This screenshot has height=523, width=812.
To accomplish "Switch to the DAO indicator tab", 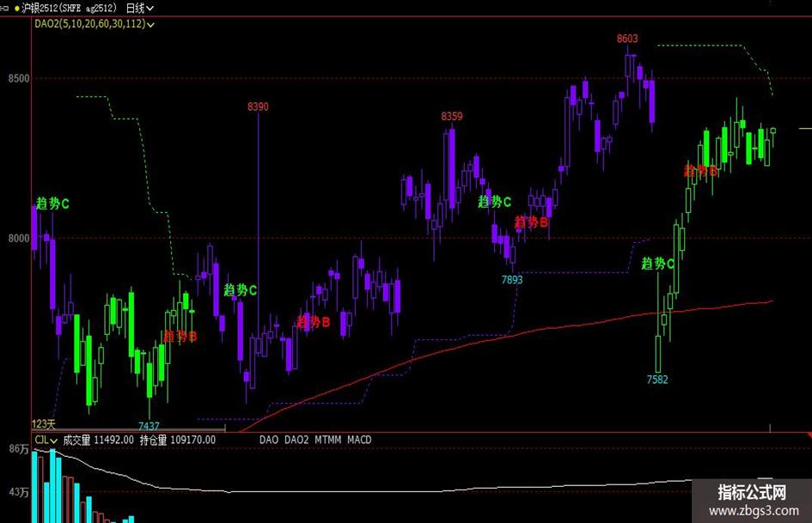I will [x=269, y=440].
